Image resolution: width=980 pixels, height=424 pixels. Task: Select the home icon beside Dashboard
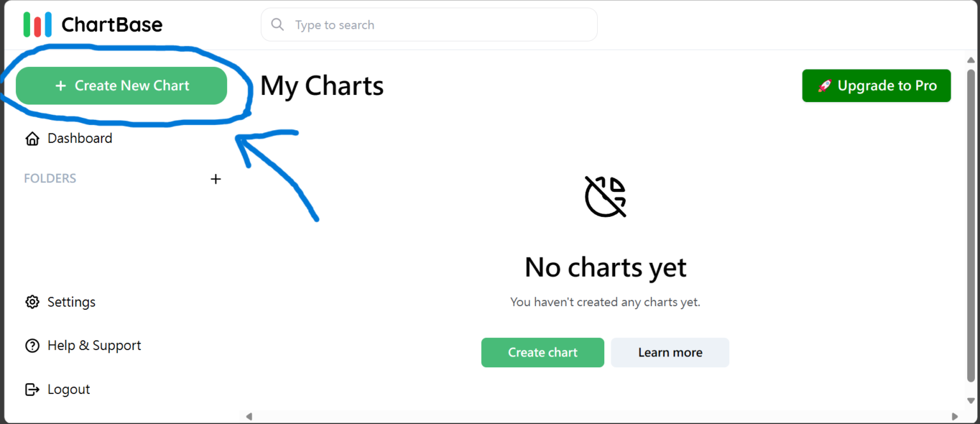[32, 138]
